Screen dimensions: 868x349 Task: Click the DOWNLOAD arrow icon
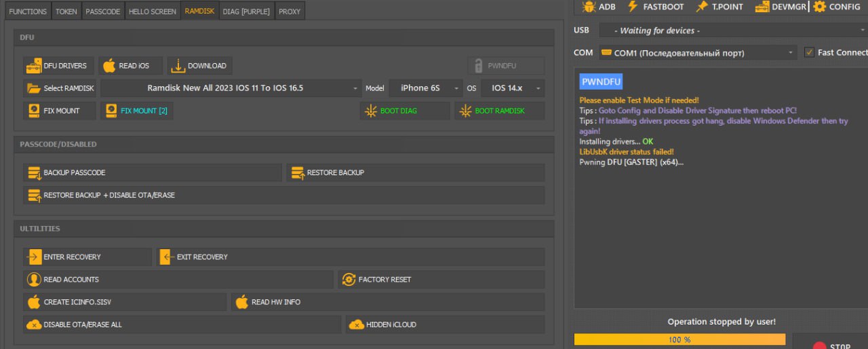click(178, 66)
